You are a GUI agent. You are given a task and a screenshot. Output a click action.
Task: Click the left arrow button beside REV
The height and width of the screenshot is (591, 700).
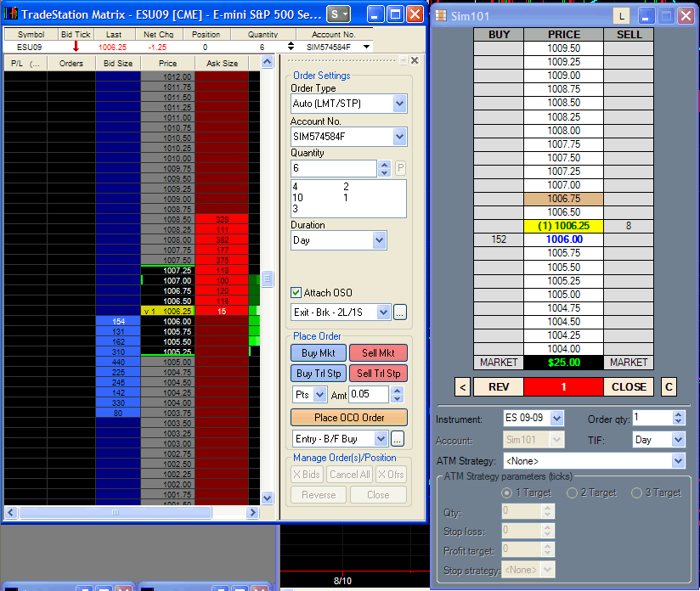point(462,387)
